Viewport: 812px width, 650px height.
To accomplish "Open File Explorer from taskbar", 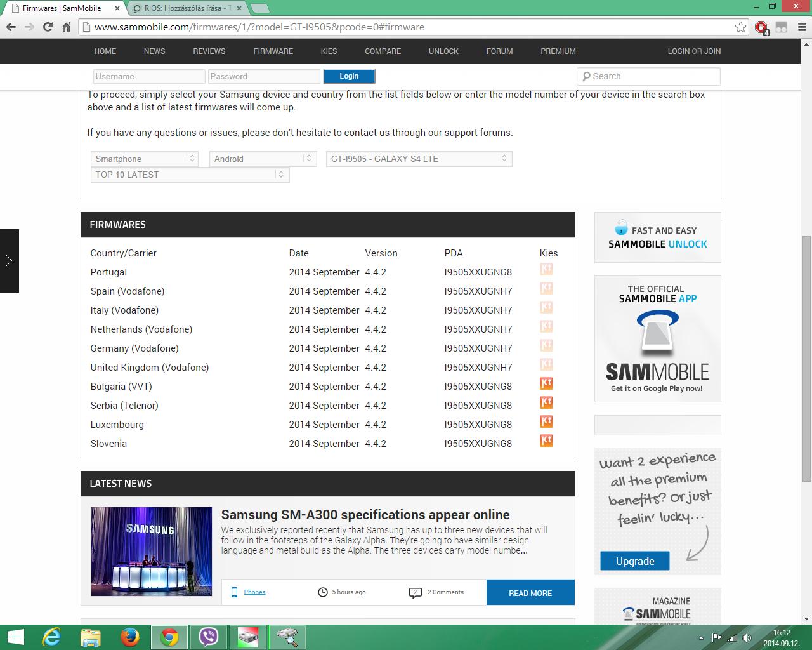I will click(91, 637).
